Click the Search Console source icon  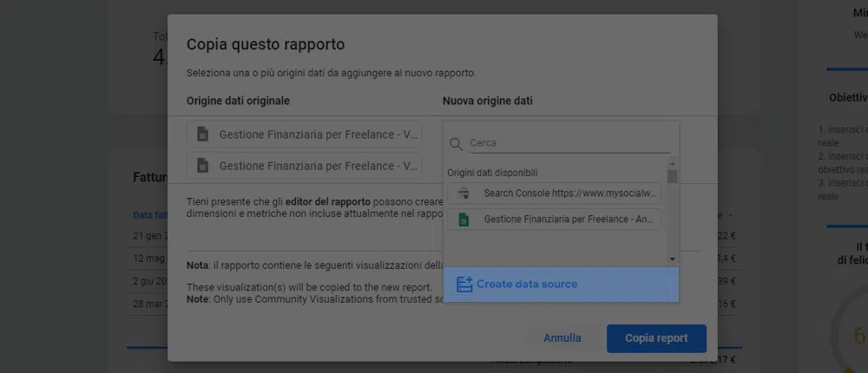[464, 193]
